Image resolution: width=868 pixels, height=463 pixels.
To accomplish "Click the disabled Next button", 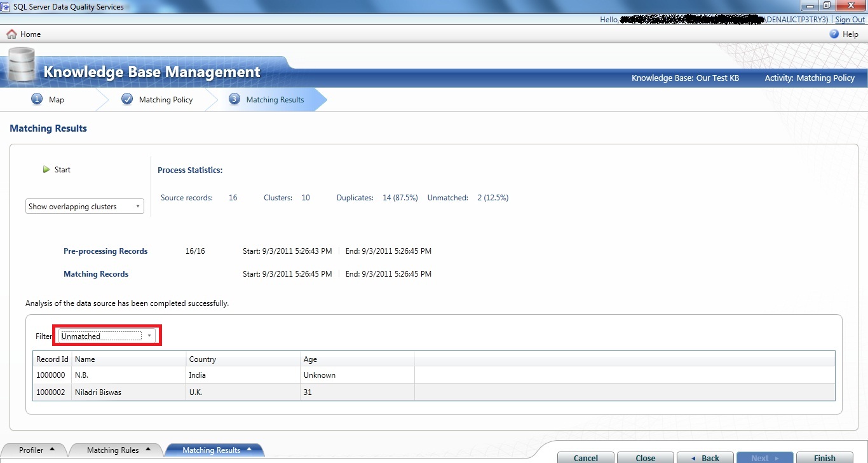I will 765,458.
